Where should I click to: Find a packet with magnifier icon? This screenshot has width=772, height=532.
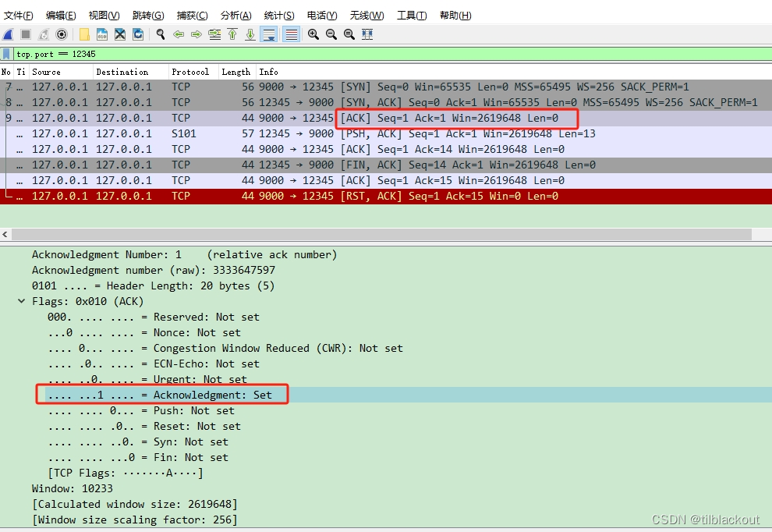[x=161, y=34]
